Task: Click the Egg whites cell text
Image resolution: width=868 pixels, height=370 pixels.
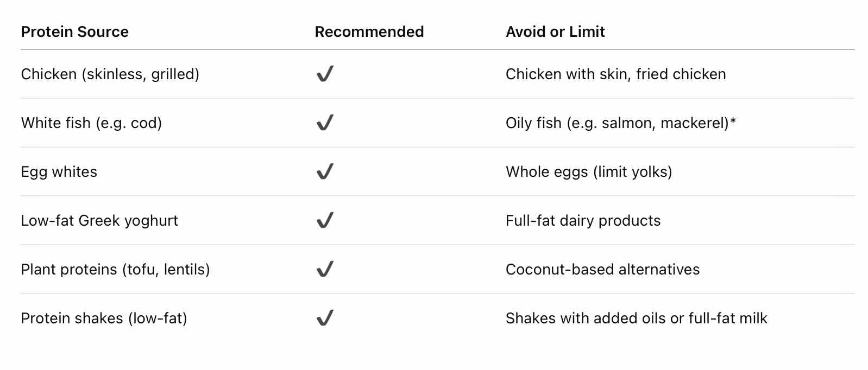Action: [x=59, y=172]
